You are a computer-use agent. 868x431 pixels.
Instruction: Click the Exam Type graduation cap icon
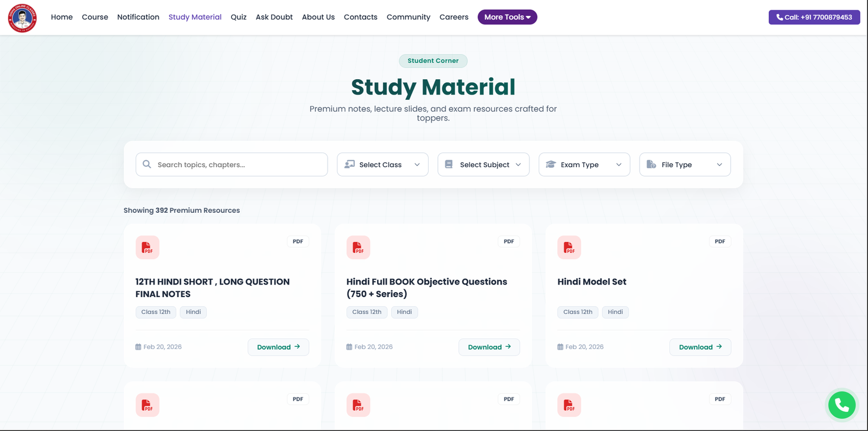[x=551, y=164]
